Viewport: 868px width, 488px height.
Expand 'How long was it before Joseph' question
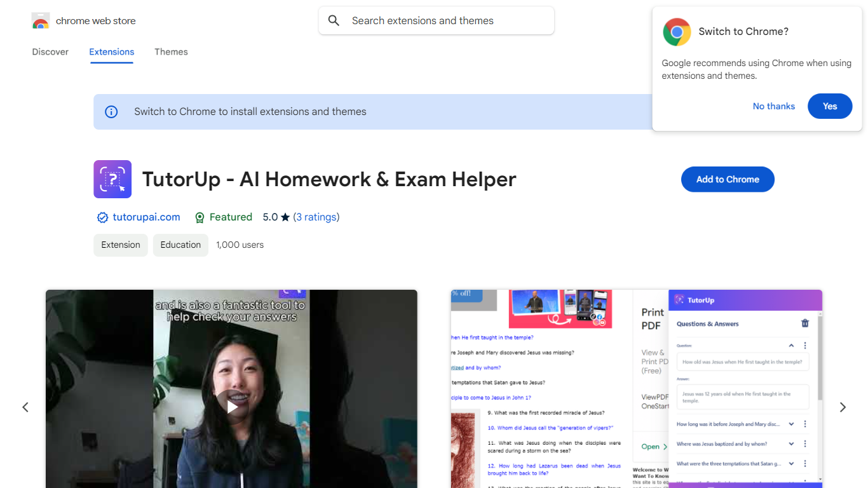coord(791,424)
